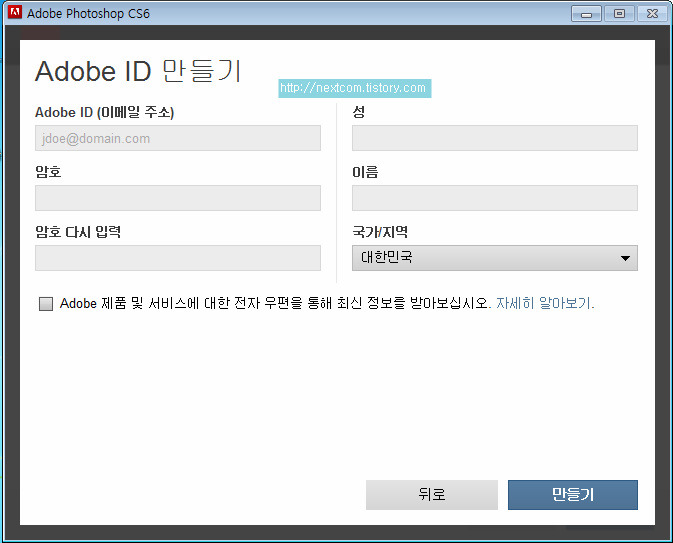Click the 뒤로 back button
The height and width of the screenshot is (543, 673).
pos(432,495)
